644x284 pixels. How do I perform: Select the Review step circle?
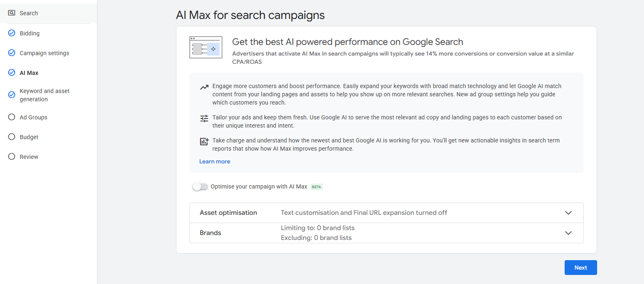(x=12, y=157)
